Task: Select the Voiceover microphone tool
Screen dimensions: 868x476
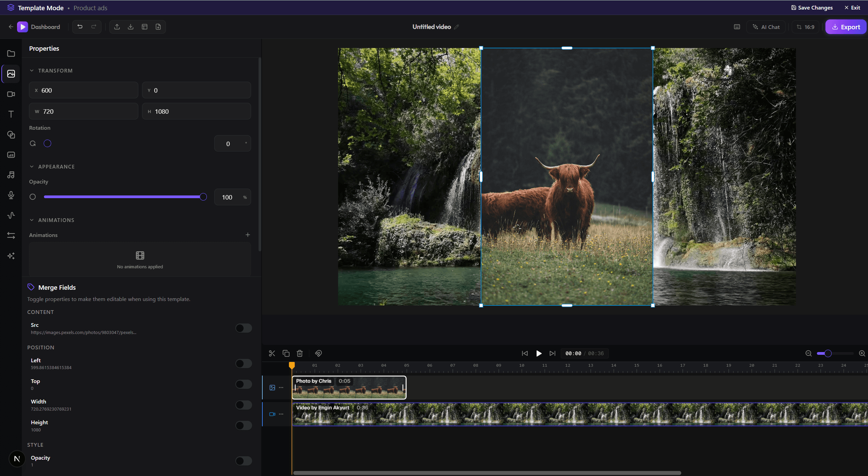Action: point(11,195)
